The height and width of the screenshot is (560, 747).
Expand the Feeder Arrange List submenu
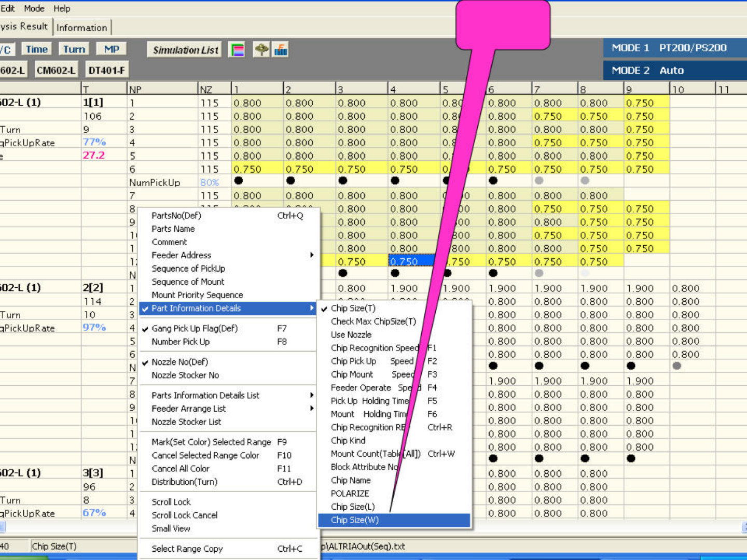click(x=189, y=409)
